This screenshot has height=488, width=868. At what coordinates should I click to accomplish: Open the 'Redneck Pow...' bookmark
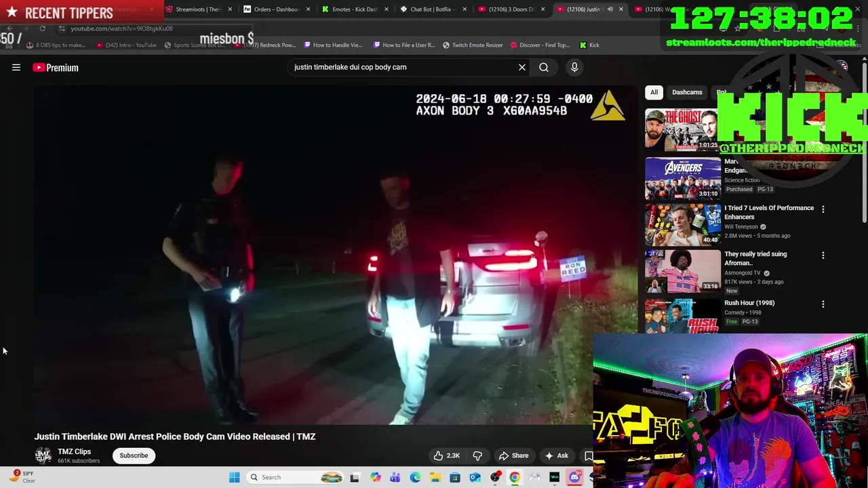[264, 45]
